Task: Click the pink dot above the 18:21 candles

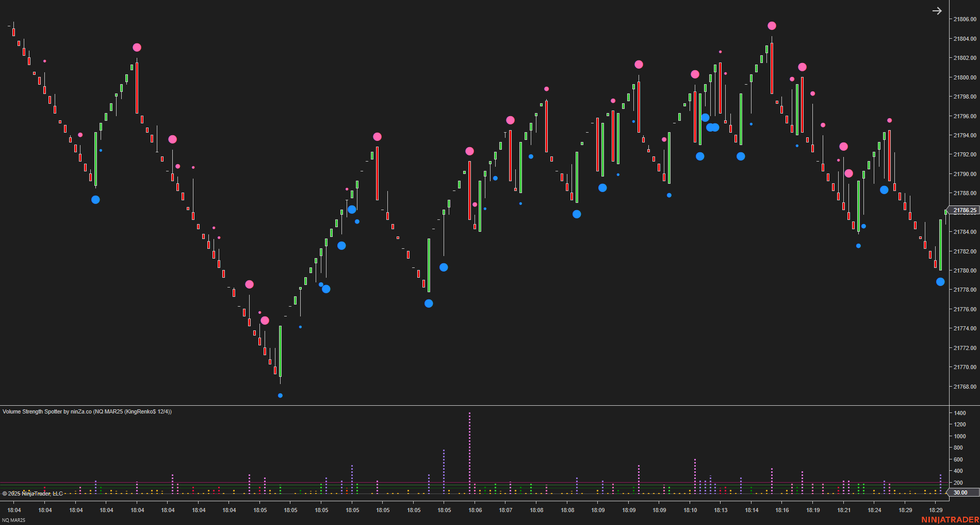Action: tap(843, 146)
